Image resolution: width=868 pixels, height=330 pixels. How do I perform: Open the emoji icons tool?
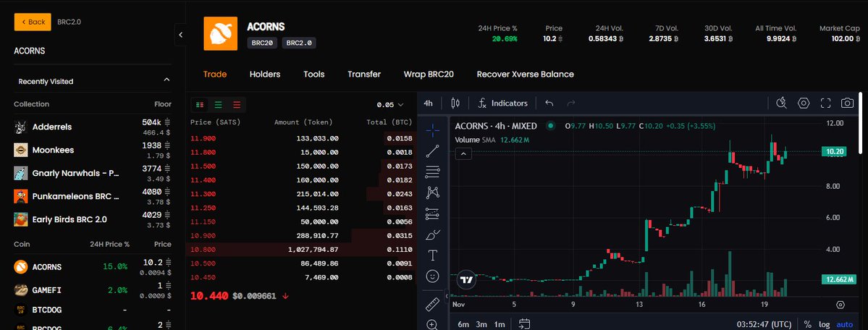click(x=432, y=276)
